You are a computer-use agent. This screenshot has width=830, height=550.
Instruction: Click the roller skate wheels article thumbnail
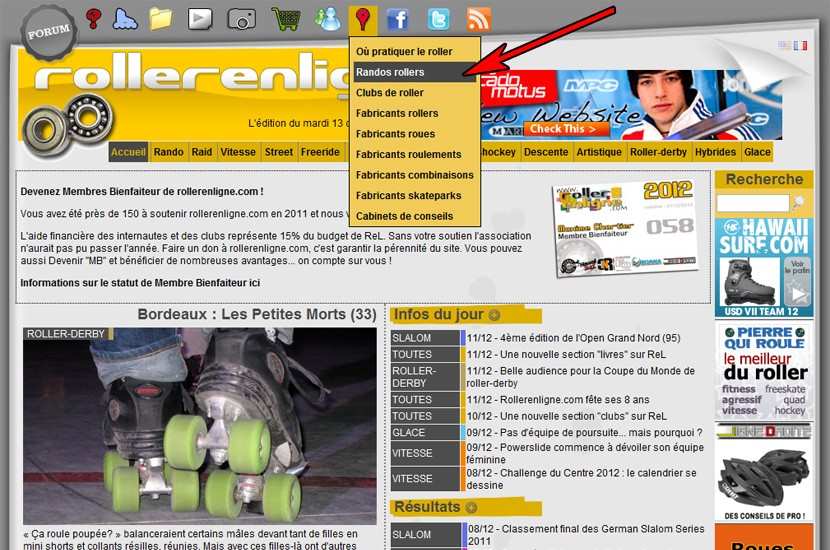199,425
